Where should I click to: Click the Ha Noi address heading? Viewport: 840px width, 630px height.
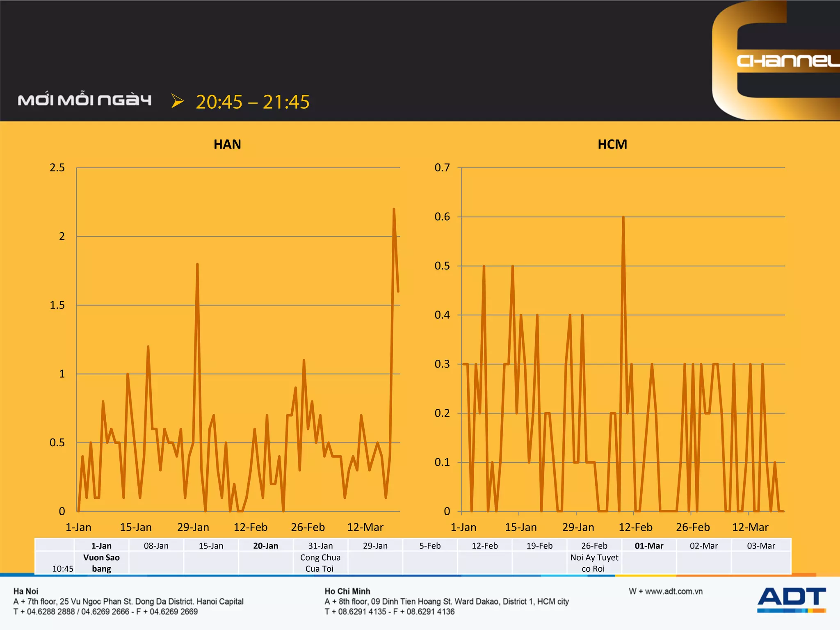(26, 591)
